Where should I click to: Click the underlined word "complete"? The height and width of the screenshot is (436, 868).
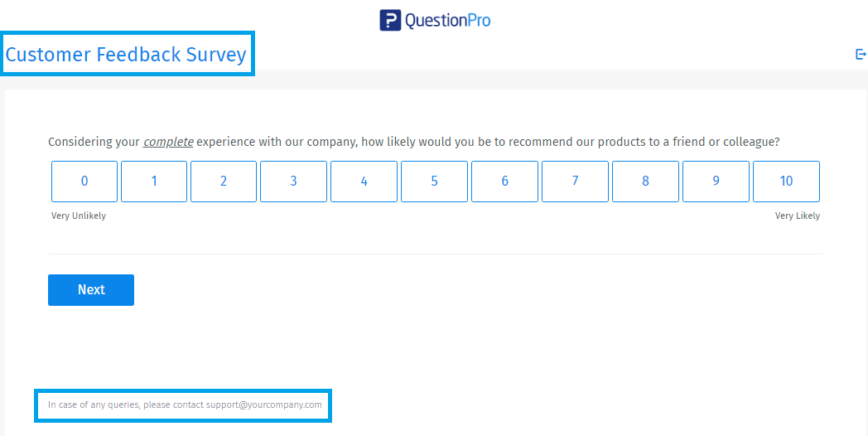tap(168, 142)
